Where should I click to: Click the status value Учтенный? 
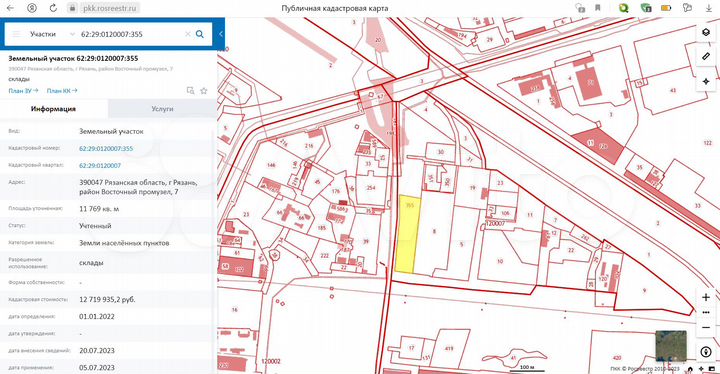(x=95, y=226)
